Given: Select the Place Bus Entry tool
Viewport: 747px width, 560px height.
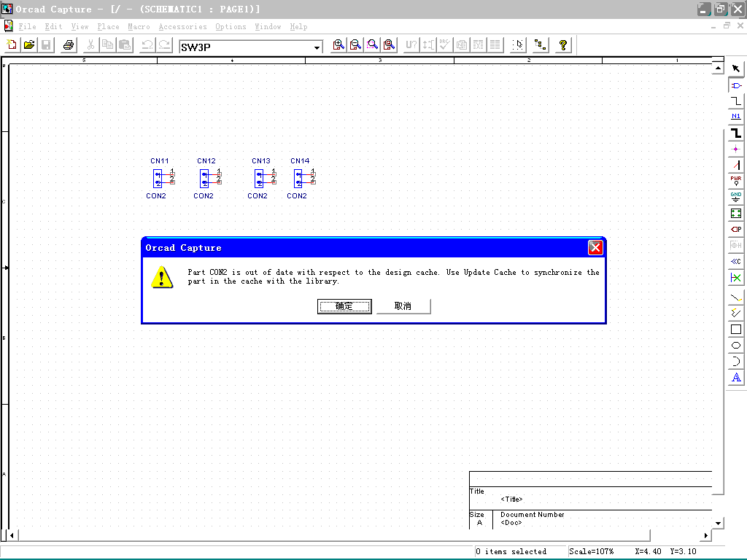Looking at the screenshot, I should (736, 166).
